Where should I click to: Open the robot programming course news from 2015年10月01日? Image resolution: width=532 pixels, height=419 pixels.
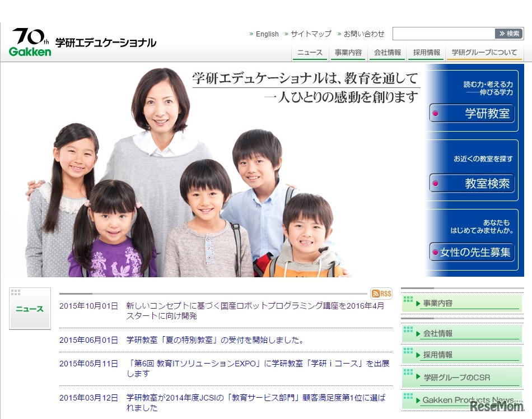(x=255, y=311)
